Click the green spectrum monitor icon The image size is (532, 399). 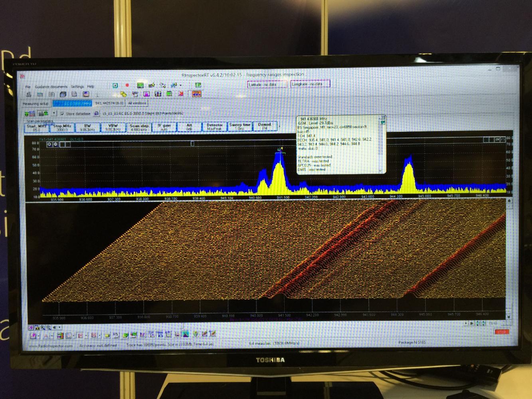140,85
